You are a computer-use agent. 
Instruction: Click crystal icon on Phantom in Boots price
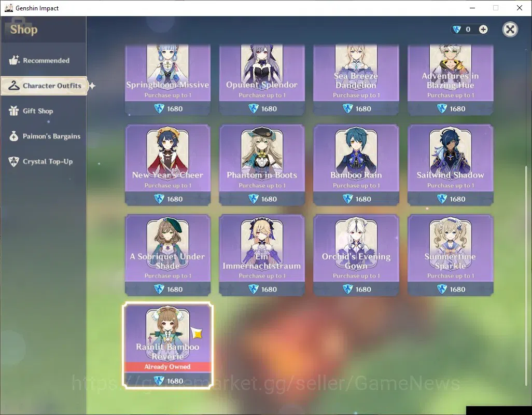253,199
